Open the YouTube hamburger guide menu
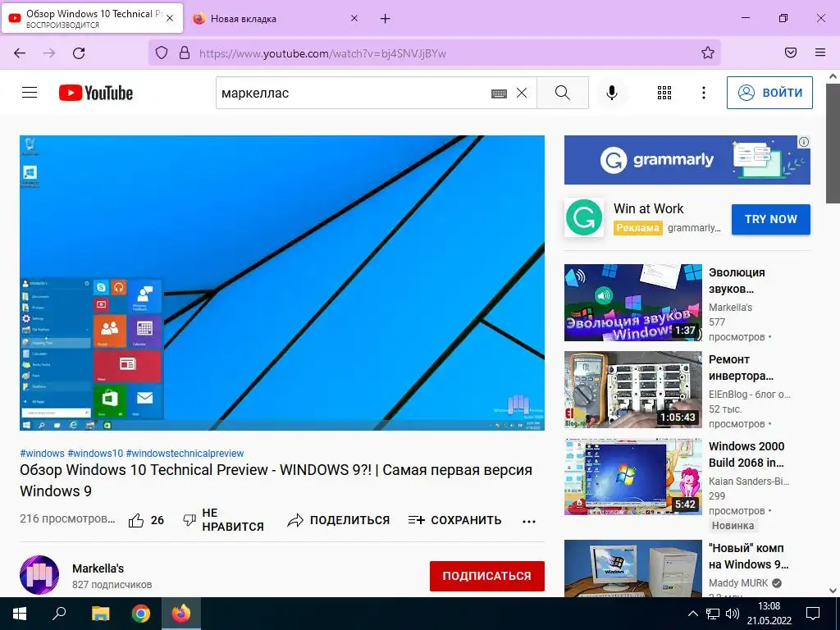The width and height of the screenshot is (840, 630). click(x=30, y=93)
